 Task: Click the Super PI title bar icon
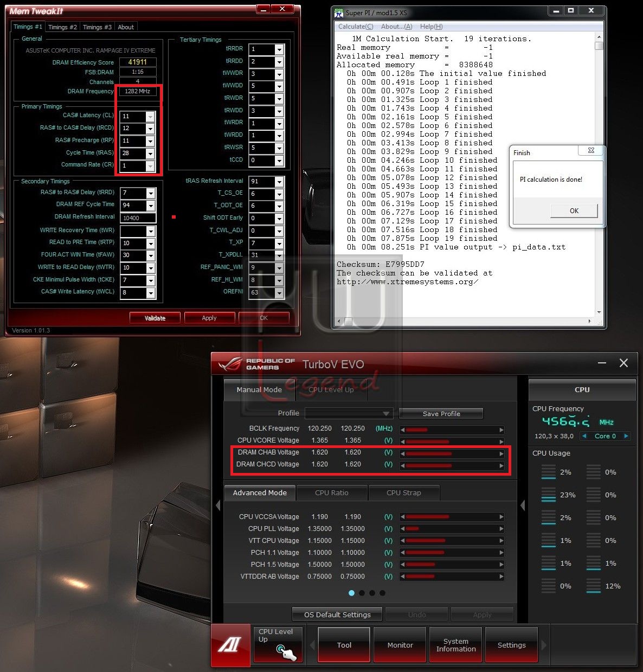[x=339, y=12]
